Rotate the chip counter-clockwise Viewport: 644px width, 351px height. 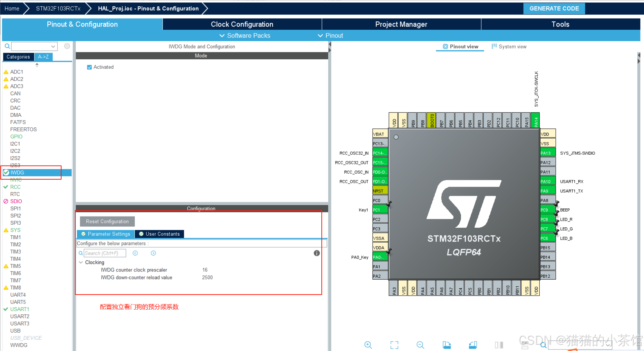473,345
